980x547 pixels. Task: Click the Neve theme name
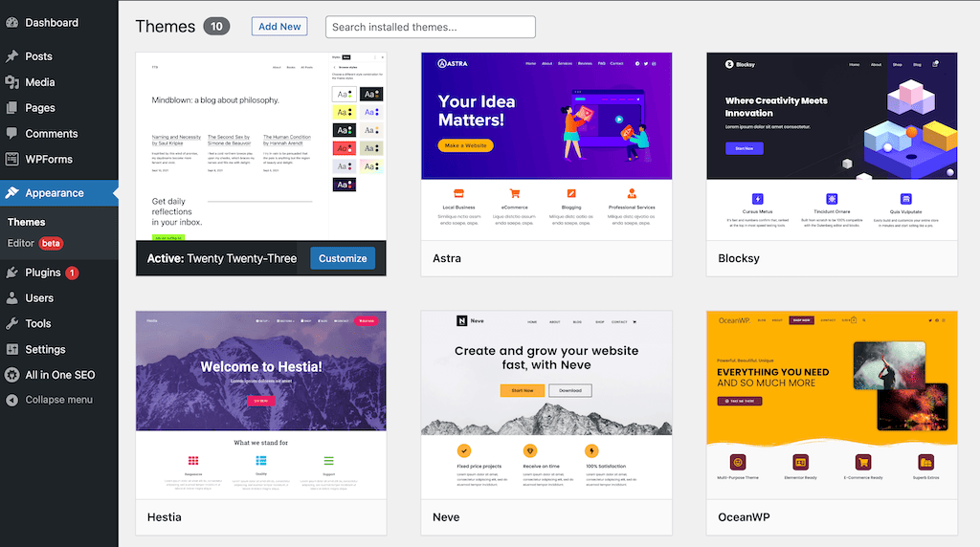pos(446,517)
